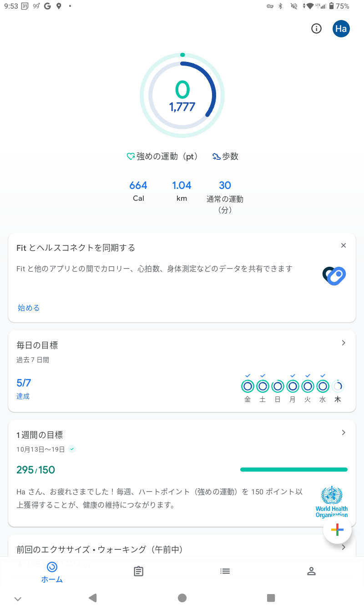This screenshot has width=364, height=610.
Task: Open the Profile person tab icon
Action: tap(311, 571)
